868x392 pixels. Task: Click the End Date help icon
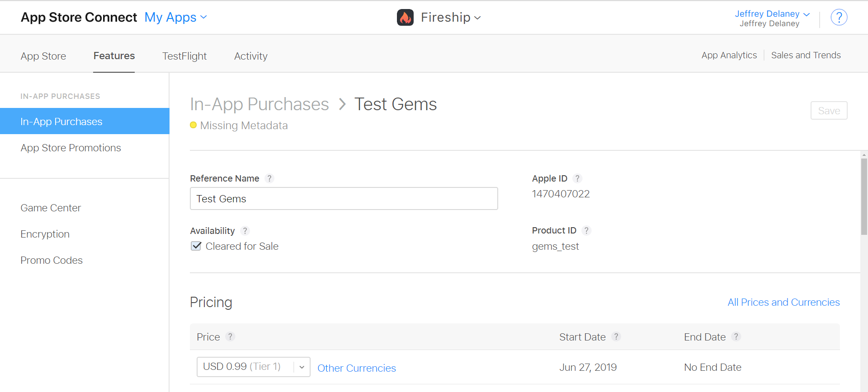(x=736, y=336)
